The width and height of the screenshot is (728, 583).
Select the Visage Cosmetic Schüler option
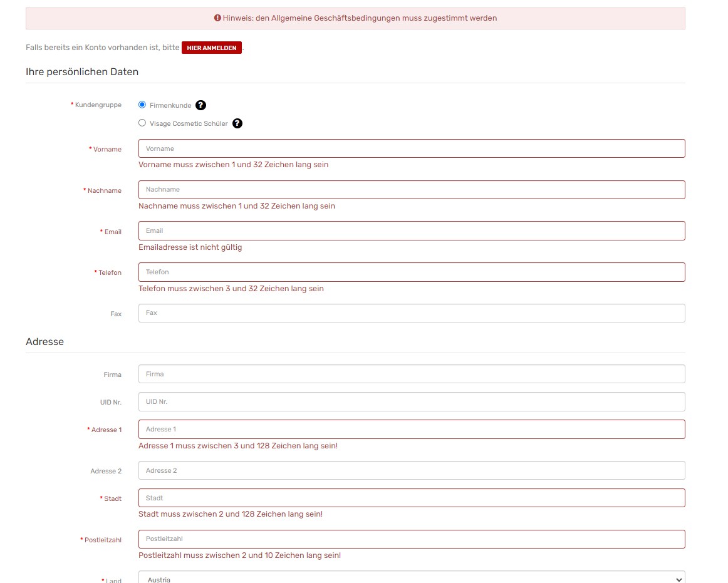coord(142,123)
